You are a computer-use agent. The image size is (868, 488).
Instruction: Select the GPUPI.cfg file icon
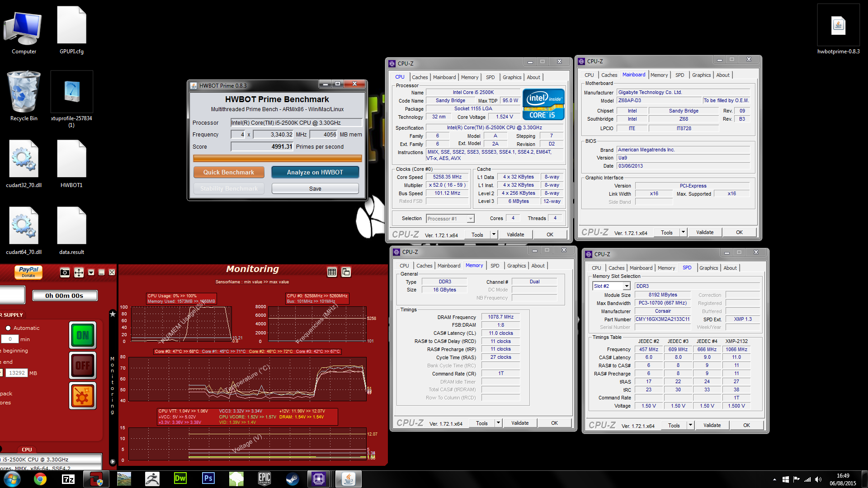point(71,31)
